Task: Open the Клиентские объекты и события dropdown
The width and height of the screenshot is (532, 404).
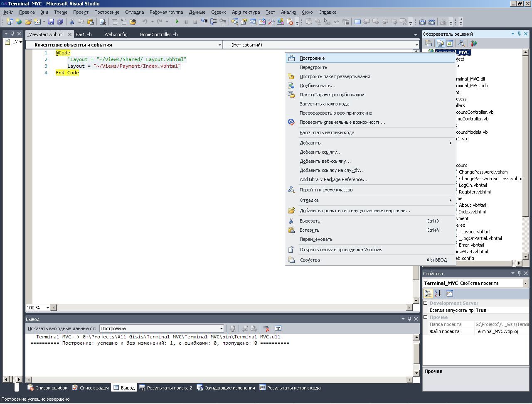Action: point(124,45)
